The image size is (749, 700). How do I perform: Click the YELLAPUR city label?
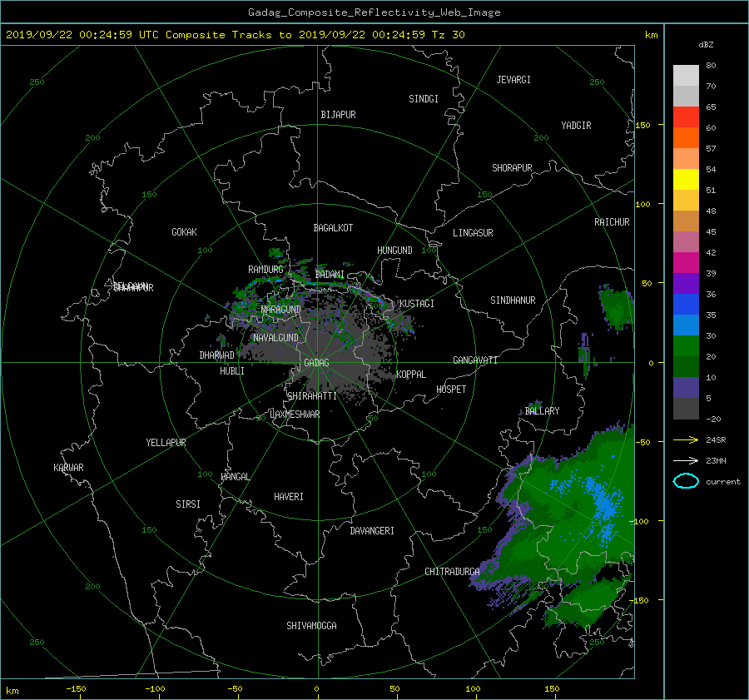(x=166, y=443)
